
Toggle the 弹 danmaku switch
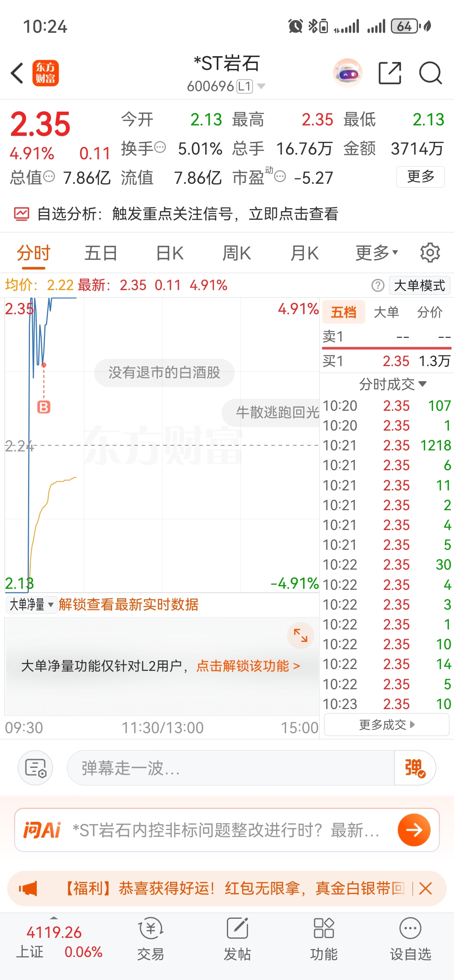point(415,768)
